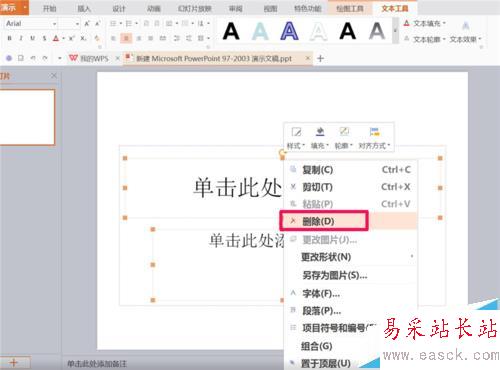Close the 我的WPS tab

117,58
